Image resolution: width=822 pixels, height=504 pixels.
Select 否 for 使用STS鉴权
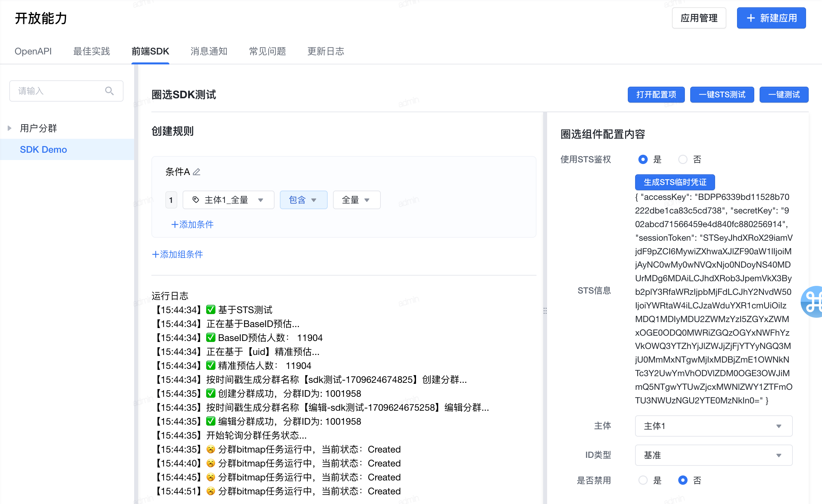683,159
